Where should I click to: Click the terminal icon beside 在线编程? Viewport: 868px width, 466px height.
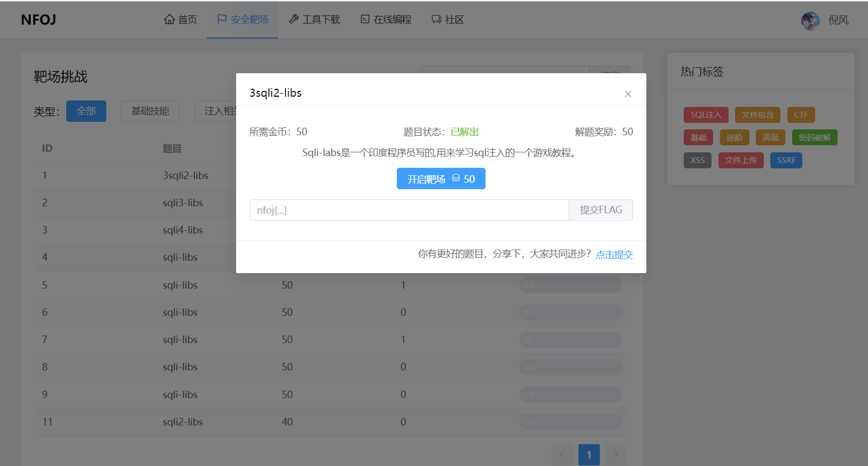pos(365,19)
